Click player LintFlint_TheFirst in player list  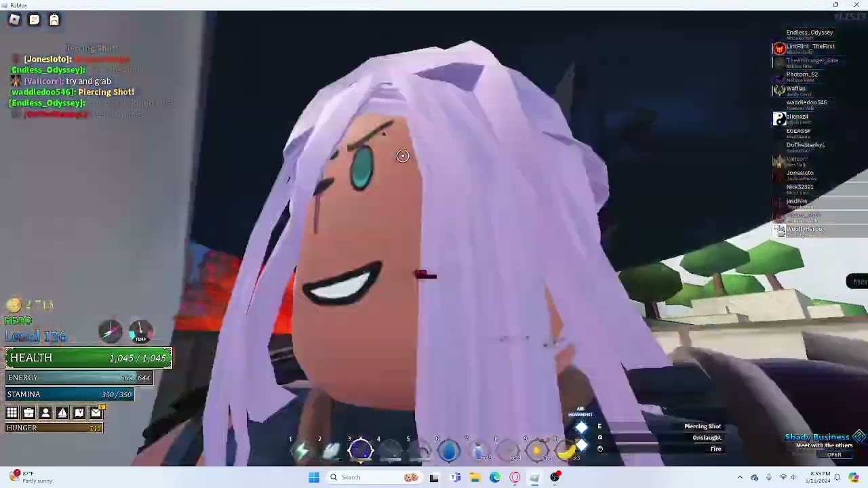(810, 47)
